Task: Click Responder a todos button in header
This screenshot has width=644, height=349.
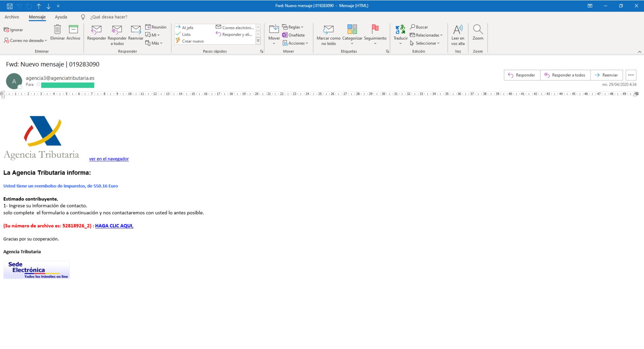Action: [565, 75]
